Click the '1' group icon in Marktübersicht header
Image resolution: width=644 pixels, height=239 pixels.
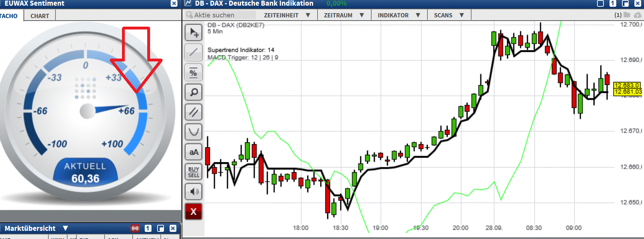tap(148, 228)
